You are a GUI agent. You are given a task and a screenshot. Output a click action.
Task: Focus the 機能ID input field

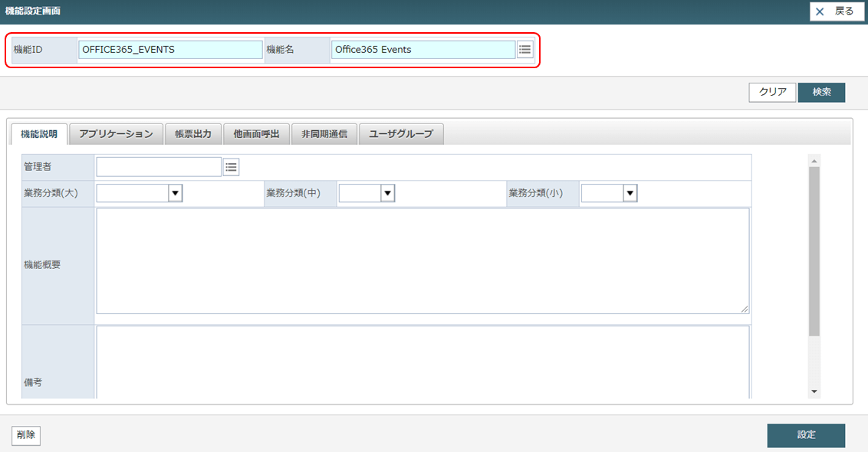pos(170,50)
